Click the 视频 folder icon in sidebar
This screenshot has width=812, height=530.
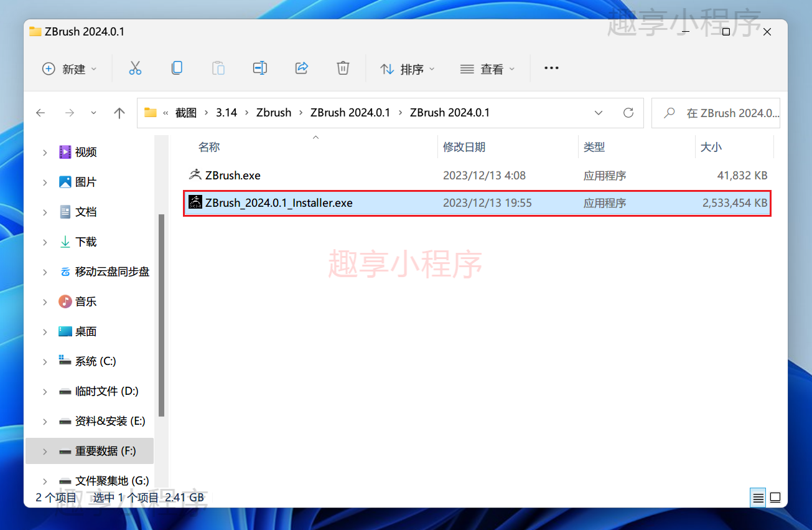65,152
